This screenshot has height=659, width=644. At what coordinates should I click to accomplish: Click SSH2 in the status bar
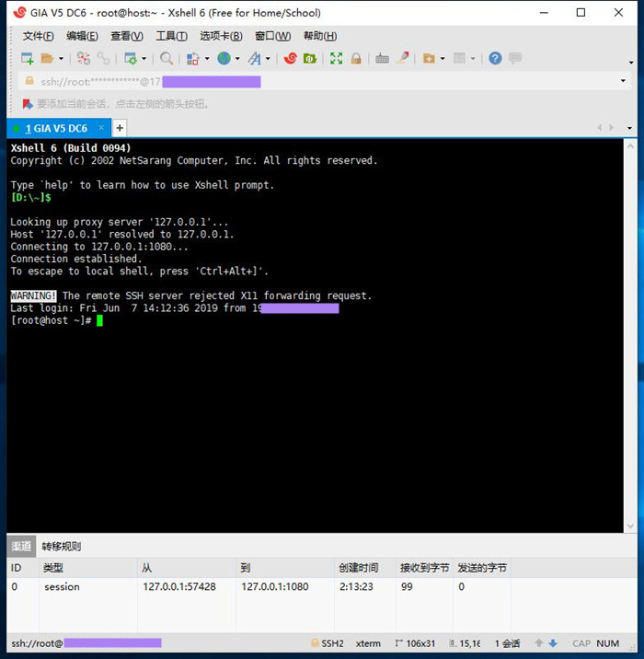point(328,643)
